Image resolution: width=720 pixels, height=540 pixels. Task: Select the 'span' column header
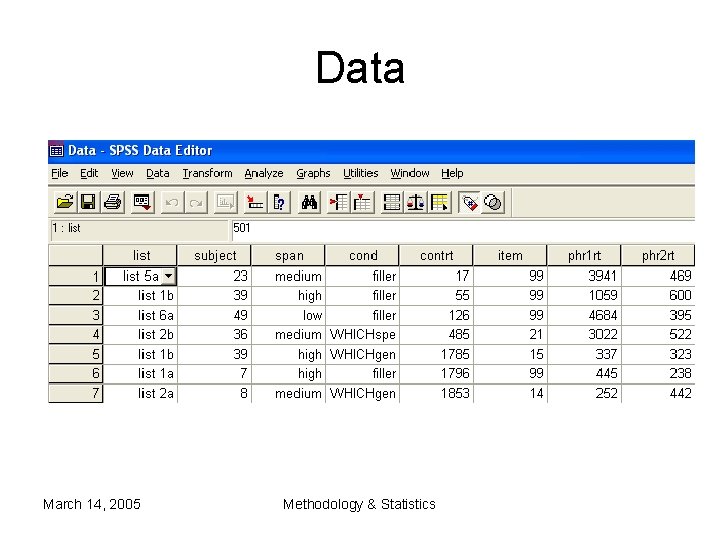pos(288,255)
